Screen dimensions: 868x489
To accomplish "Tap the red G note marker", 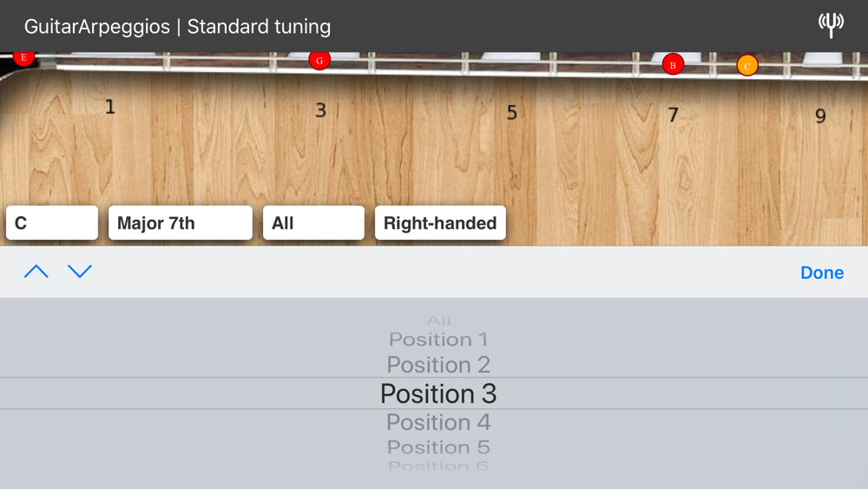I will pos(319,60).
